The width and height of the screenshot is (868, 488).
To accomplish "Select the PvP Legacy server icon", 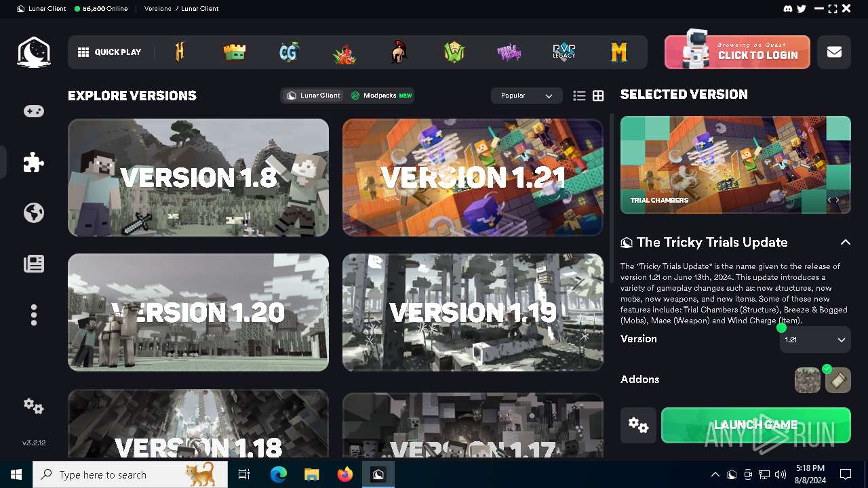I will coord(564,52).
